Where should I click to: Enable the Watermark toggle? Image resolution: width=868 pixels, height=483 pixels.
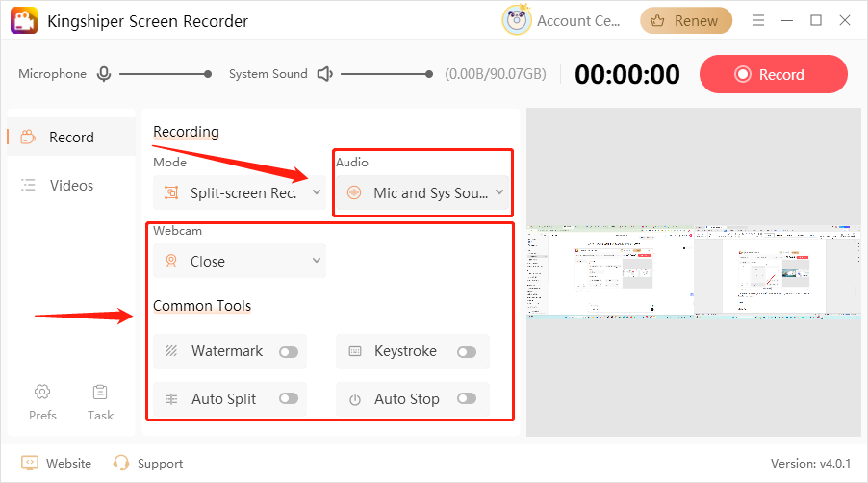point(288,352)
